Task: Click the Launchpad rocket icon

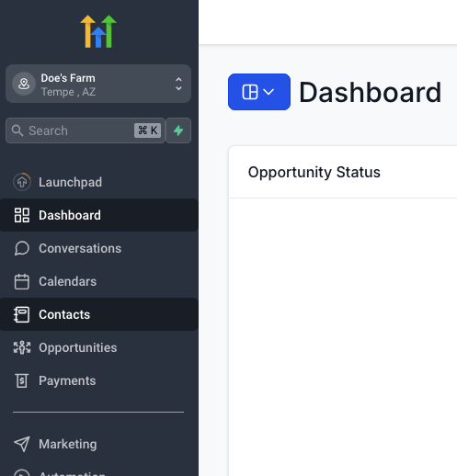Action: coord(22,182)
